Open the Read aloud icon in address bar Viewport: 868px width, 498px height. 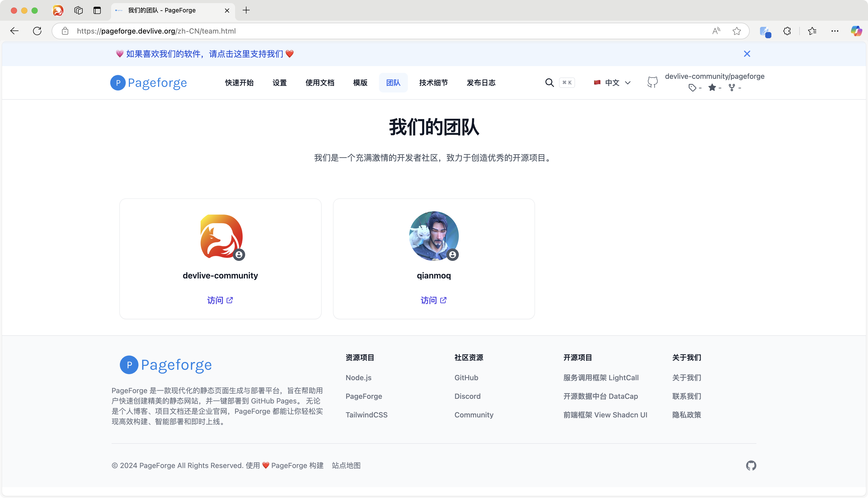[x=716, y=31]
